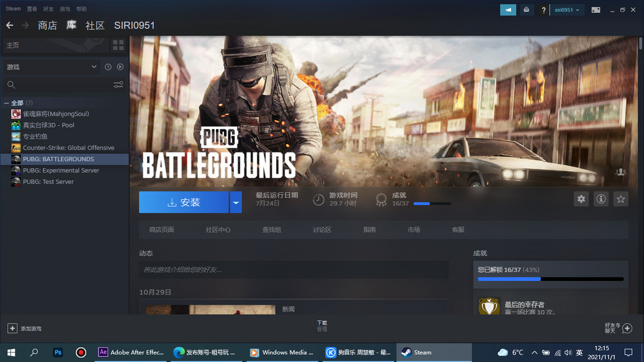
Task: Open 查找组 link
Action: point(271,230)
